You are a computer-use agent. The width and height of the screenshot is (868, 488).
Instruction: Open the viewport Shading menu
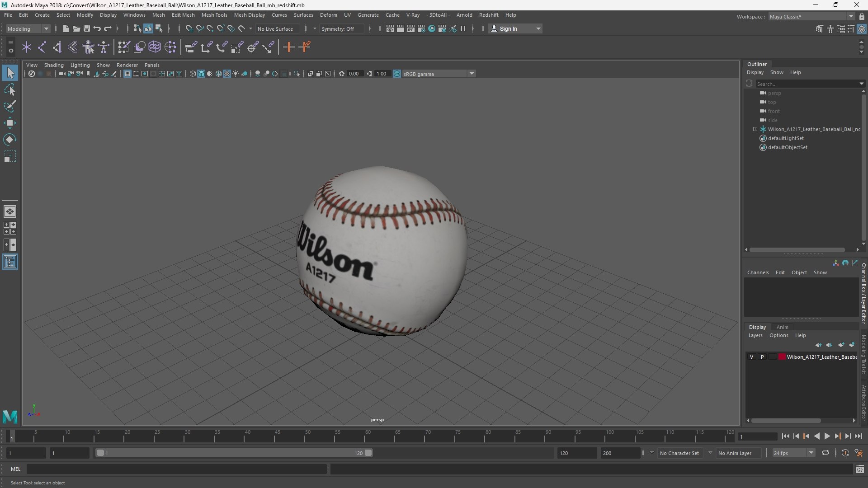click(54, 65)
